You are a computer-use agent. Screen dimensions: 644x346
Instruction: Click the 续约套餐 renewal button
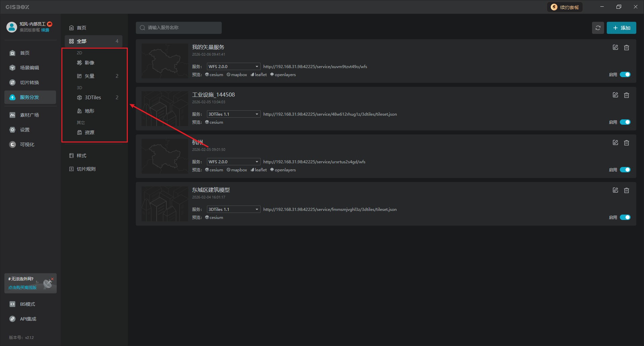click(x=565, y=7)
